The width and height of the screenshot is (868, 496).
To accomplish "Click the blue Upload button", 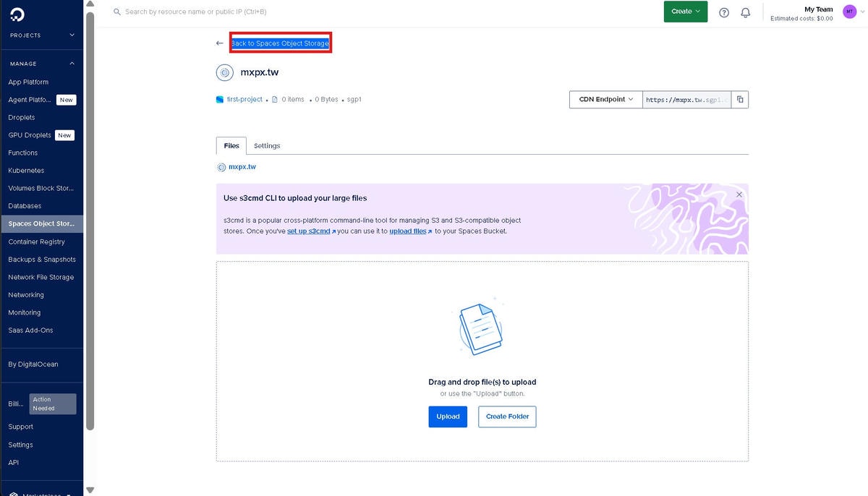I will [448, 416].
